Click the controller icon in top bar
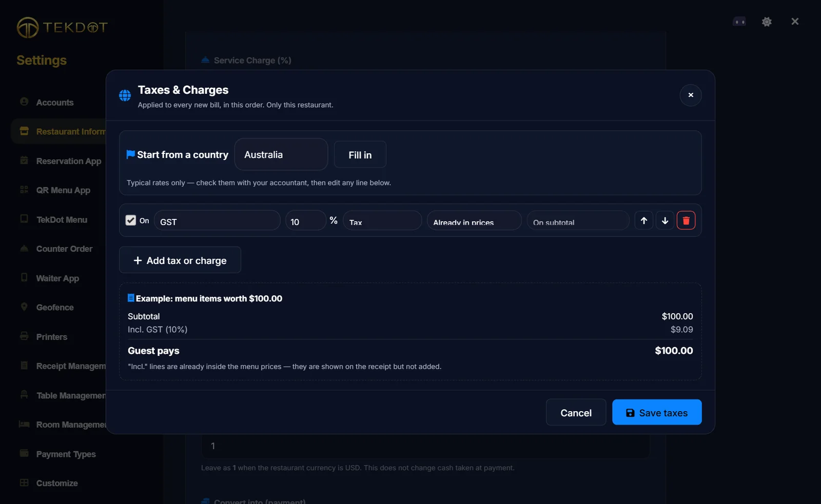 [739, 22]
